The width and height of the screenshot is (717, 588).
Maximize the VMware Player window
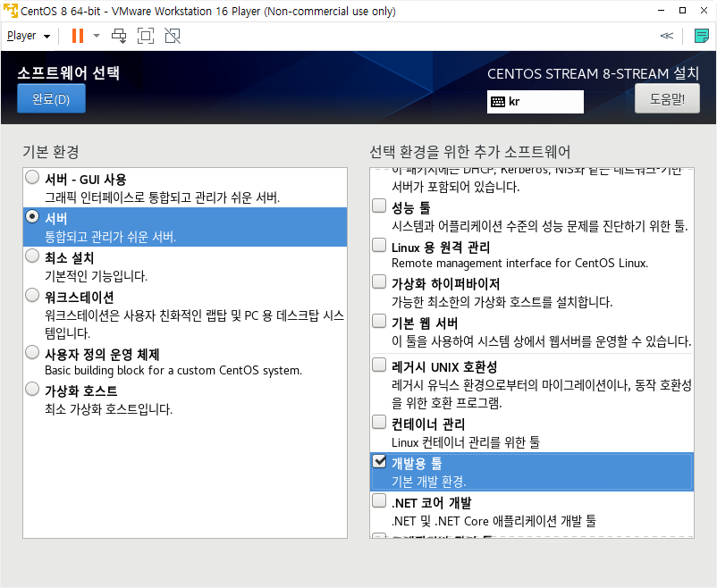[x=683, y=11]
